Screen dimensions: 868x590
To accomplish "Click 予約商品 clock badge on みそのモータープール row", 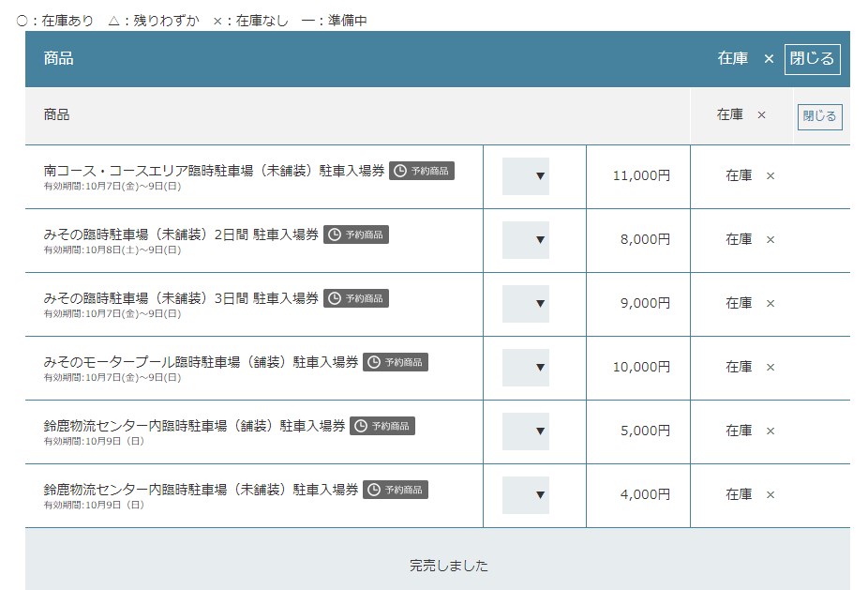I will [x=396, y=362].
